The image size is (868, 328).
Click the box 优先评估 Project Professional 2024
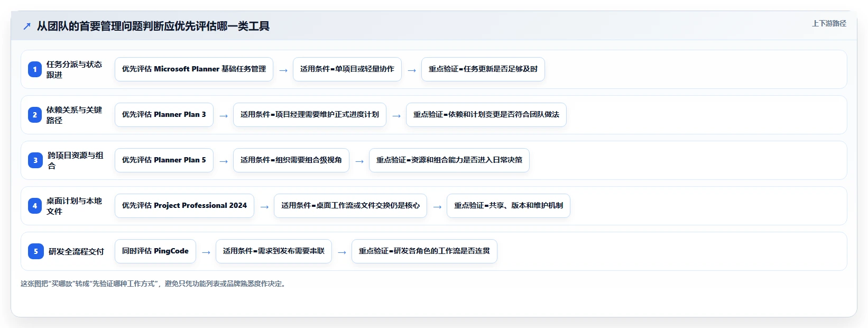[184, 206]
